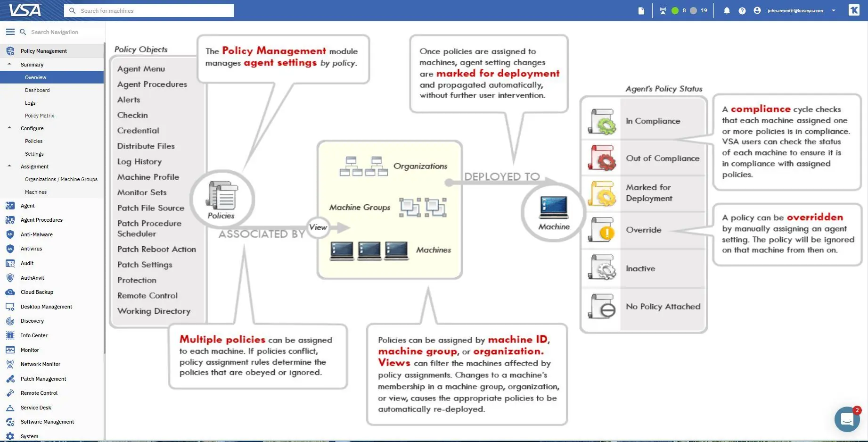This screenshot has width=868, height=442.
Task: Click the VSA logo
Action: click(x=25, y=10)
